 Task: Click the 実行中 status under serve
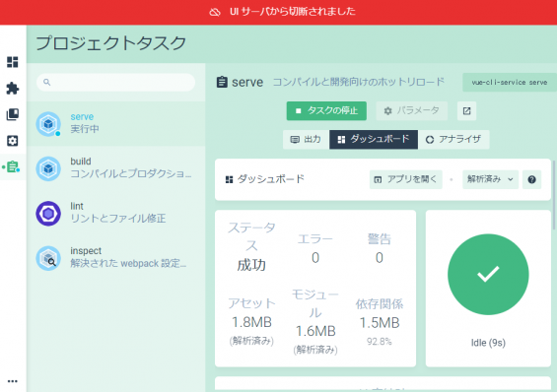point(85,129)
